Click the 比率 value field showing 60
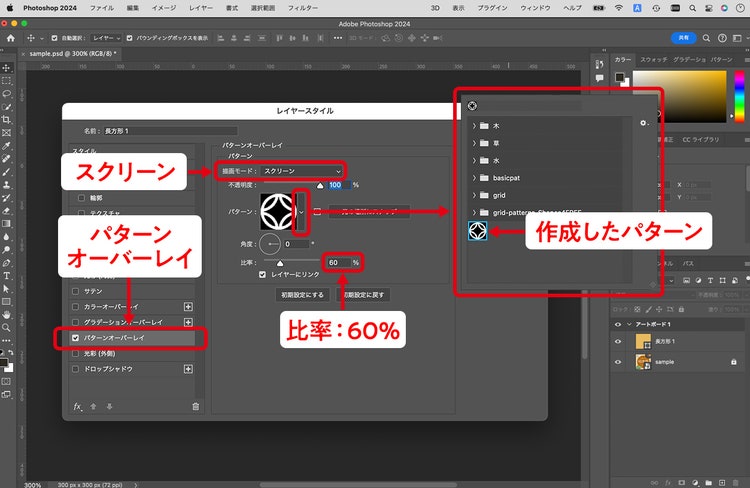 pos(338,263)
